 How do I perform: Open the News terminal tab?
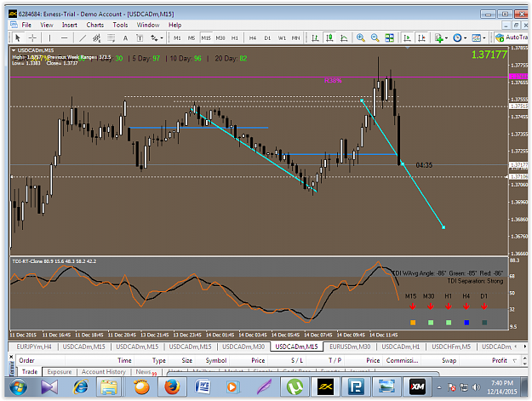click(145, 372)
